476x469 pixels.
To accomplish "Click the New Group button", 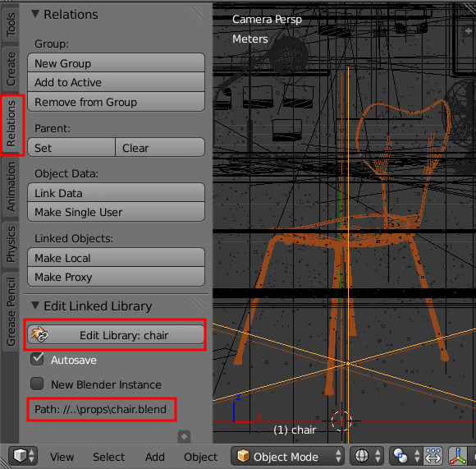I will tap(116, 63).
